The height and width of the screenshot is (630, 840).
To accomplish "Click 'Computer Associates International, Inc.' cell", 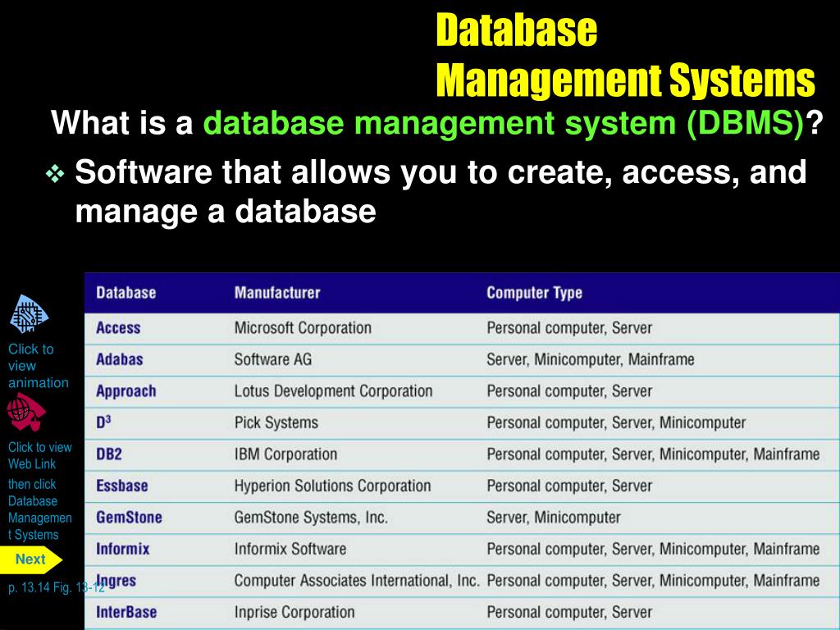I will coord(357,581).
